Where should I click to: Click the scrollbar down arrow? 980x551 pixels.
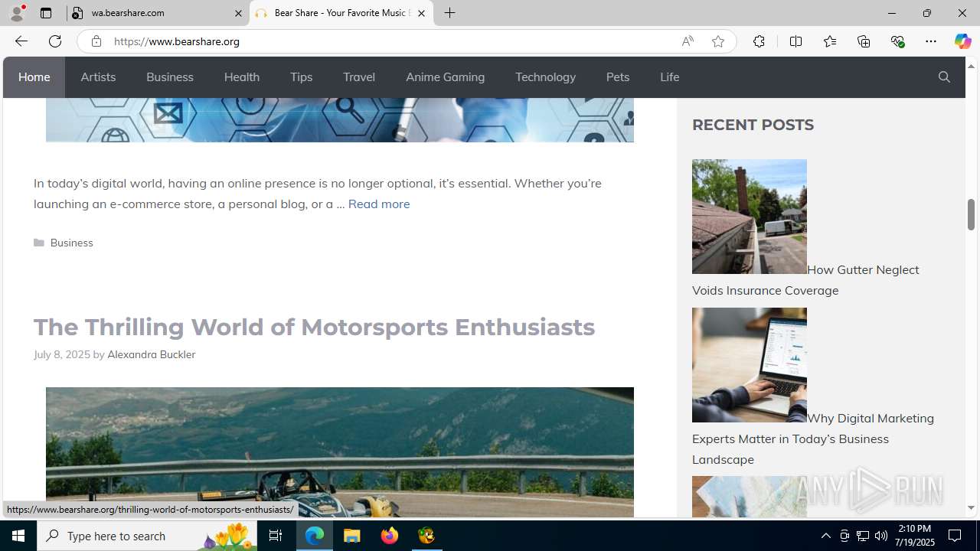[971, 508]
